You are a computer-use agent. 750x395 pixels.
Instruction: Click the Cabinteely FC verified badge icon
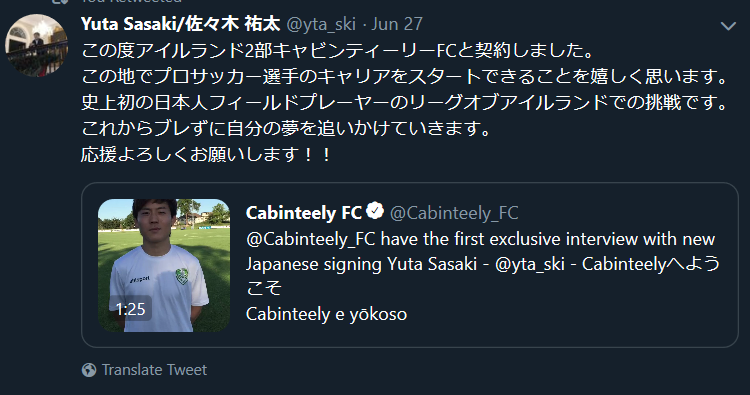point(375,210)
